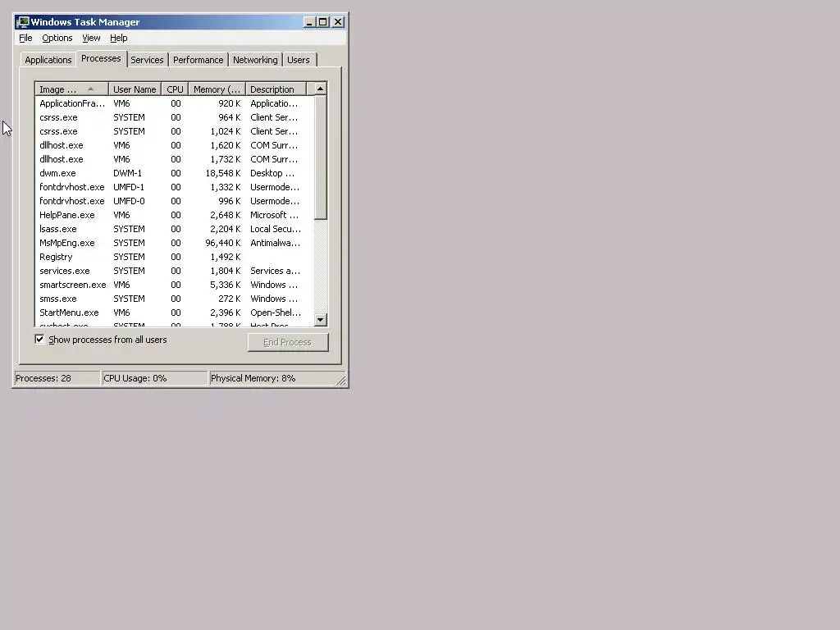Minimize the Task Manager window
Image resolution: width=840 pixels, height=630 pixels.
coord(309,22)
